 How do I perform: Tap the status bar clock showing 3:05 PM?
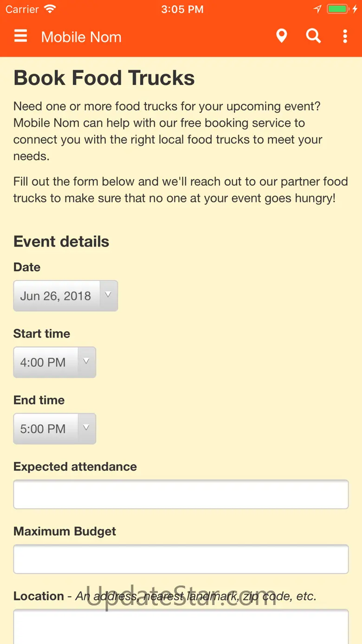(182, 9)
